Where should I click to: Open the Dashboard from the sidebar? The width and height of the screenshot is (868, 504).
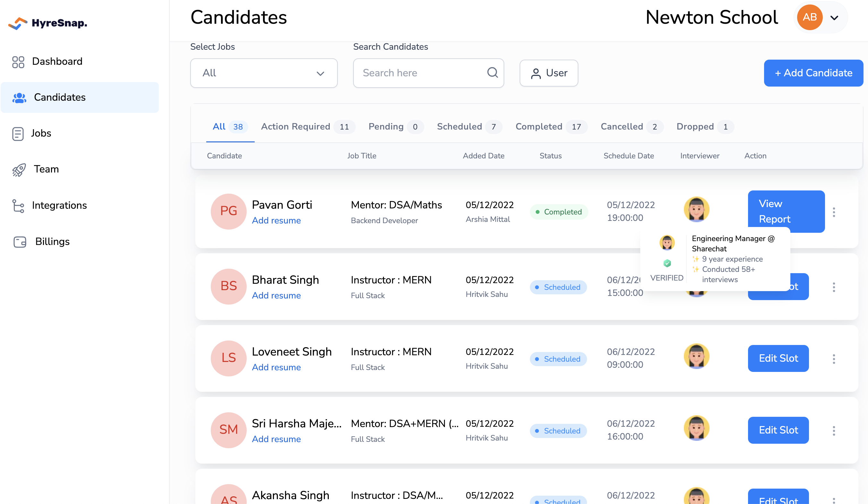(57, 61)
